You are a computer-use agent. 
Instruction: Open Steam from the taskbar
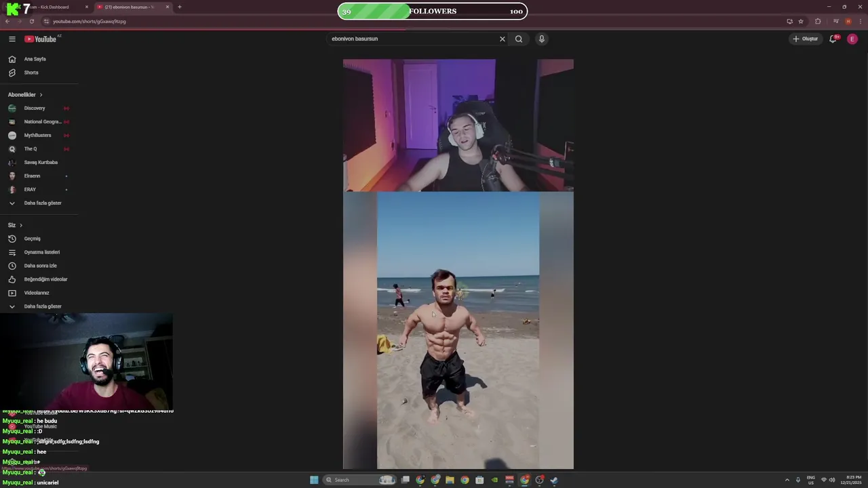tap(554, 480)
